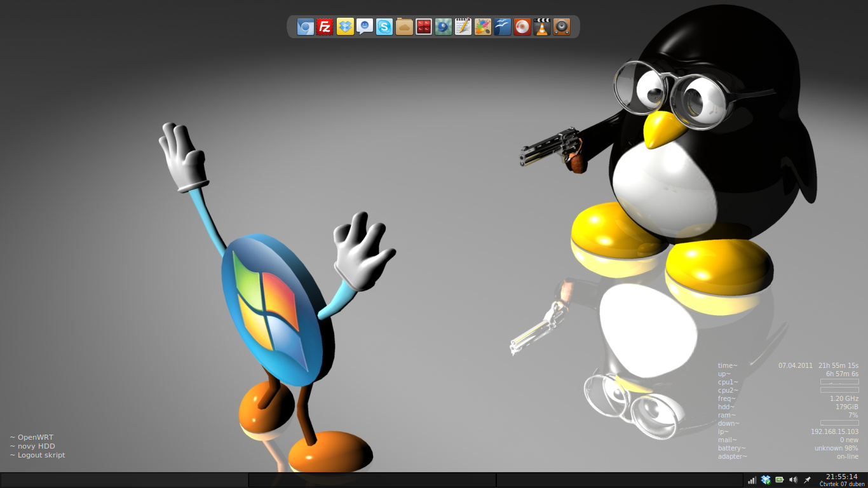The image size is (868, 488).
Task: Click the '~ novy HDD' note
Action: [x=32, y=446]
